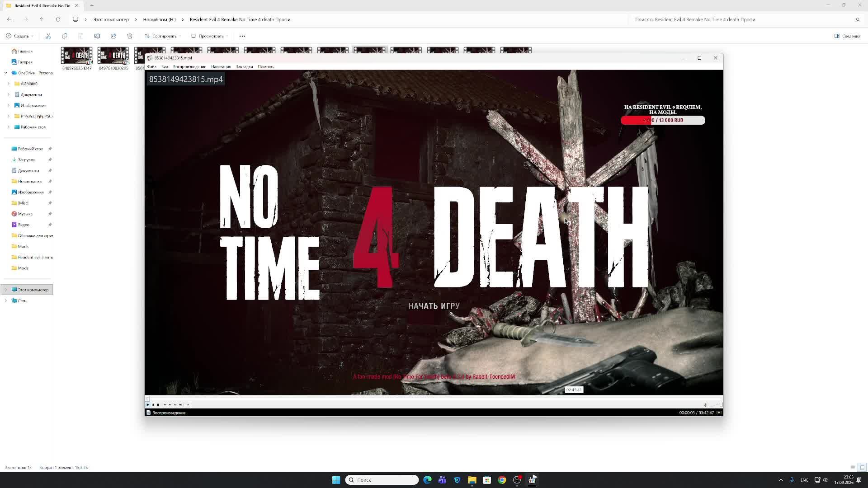Open the Закладки menu
The image size is (868, 488).
(244, 66)
